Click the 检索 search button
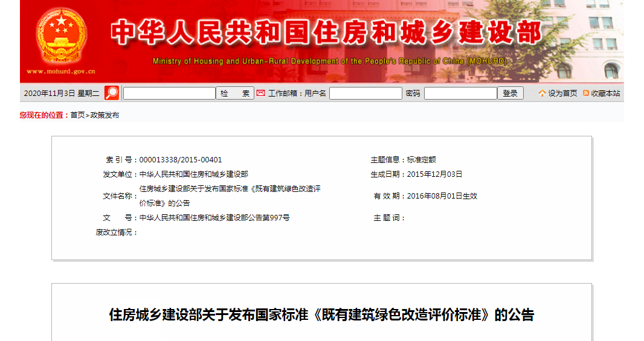Image resolution: width=644 pixels, height=341 pixels. pos(235,93)
